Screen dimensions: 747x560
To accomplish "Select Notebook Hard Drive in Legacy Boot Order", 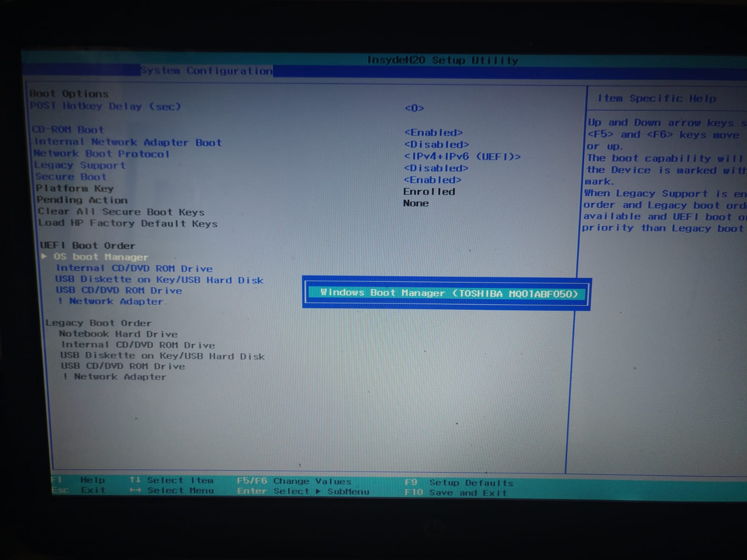I will [x=118, y=334].
